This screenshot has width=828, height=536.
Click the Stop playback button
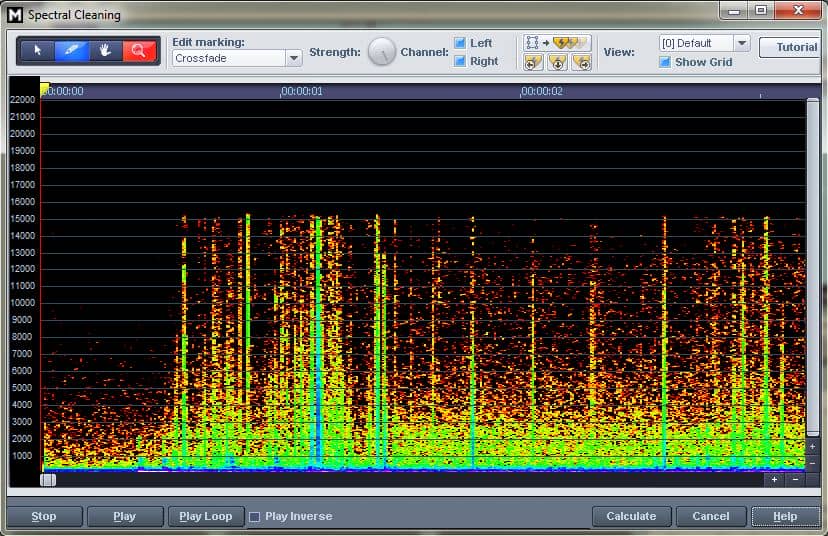tap(44, 516)
